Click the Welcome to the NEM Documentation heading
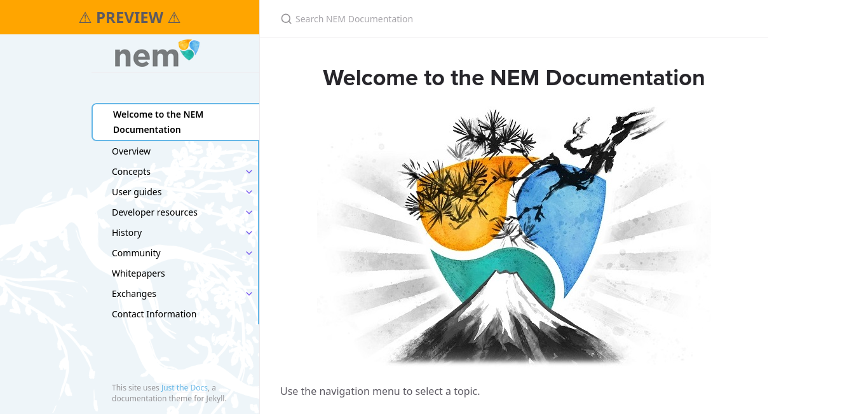 (x=513, y=78)
